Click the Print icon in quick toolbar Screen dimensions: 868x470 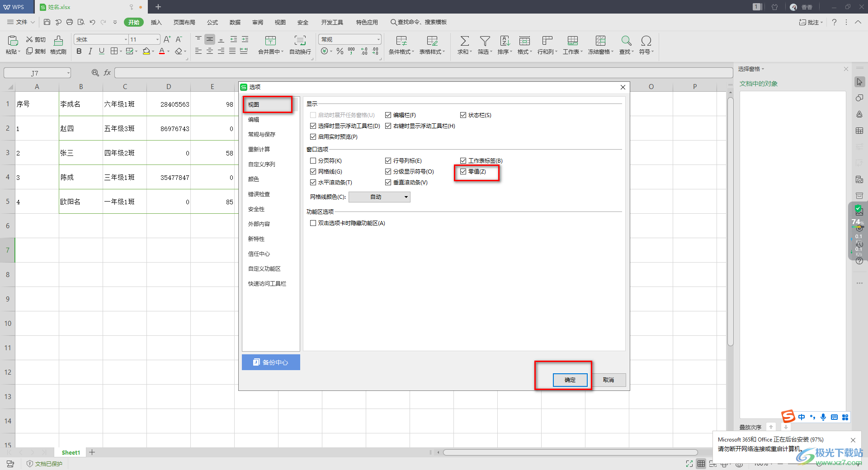(x=70, y=22)
